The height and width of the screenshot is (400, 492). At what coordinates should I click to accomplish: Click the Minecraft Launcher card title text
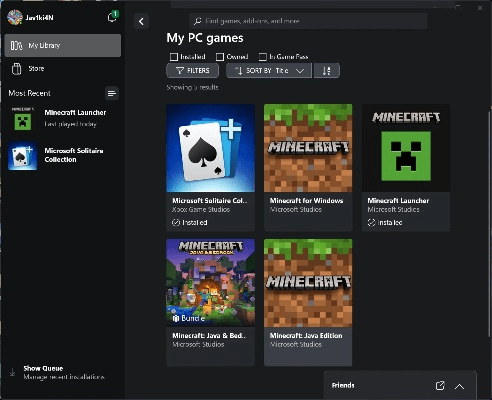click(398, 201)
